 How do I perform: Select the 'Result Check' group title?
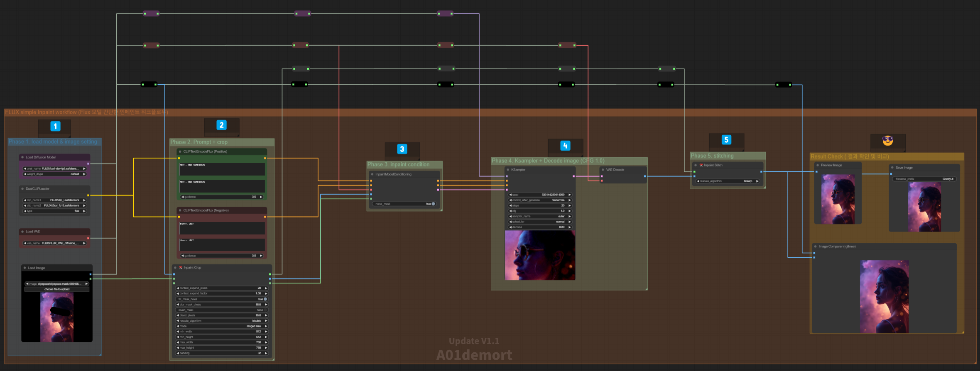pyautogui.click(x=850, y=156)
